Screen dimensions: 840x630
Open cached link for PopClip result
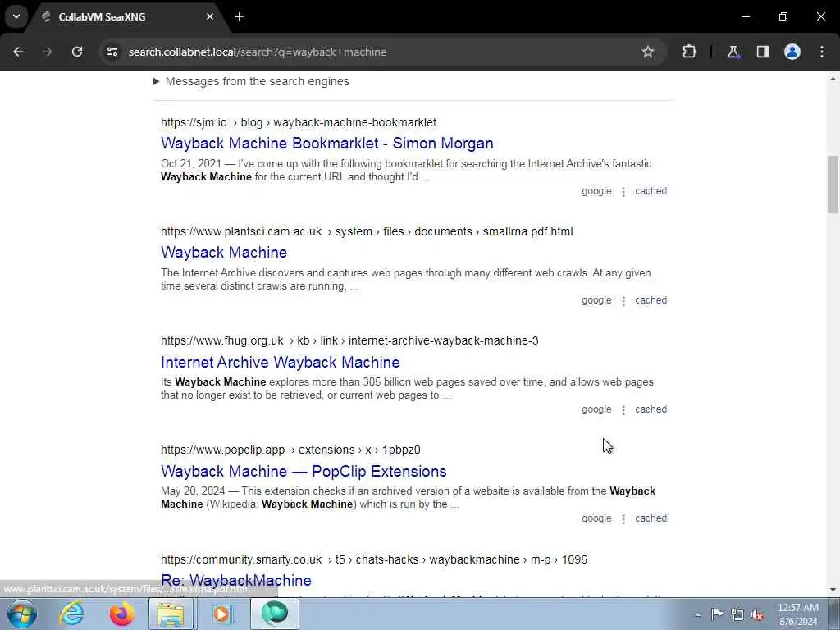coord(651,518)
